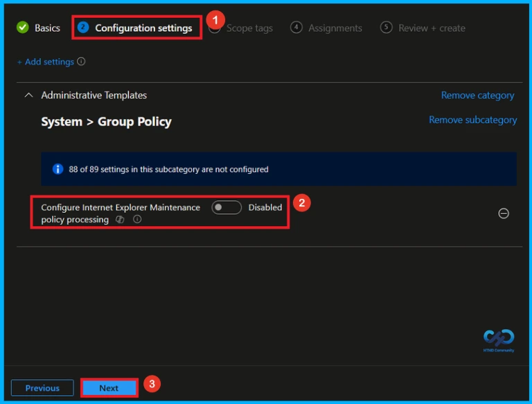
Task: Click '88 of 89 settings' banner text
Action: point(168,169)
